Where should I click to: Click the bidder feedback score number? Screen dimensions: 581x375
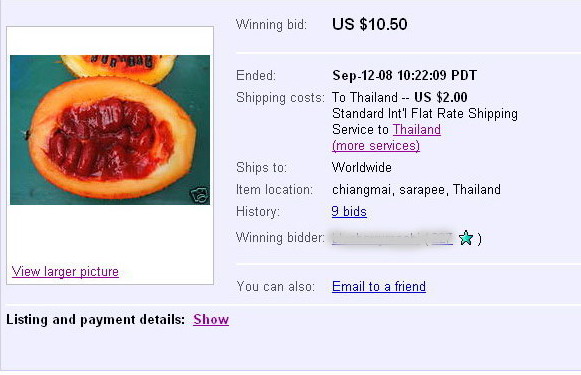442,238
